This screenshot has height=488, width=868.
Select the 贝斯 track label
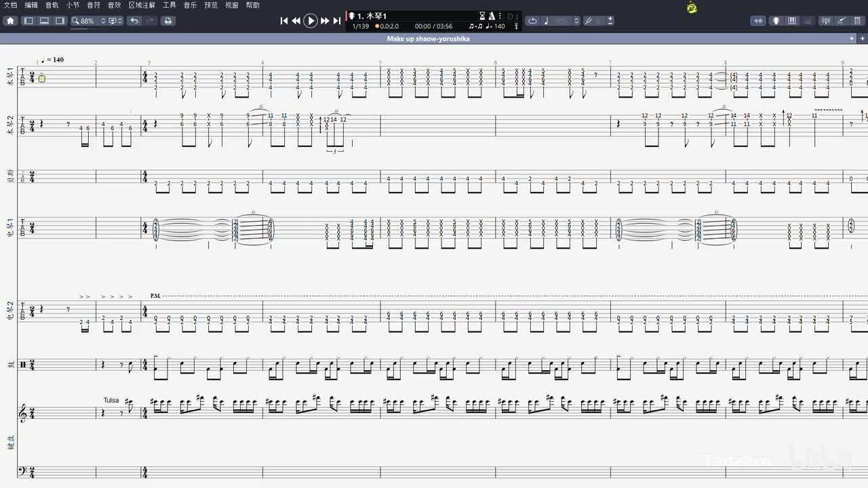pyautogui.click(x=10, y=178)
